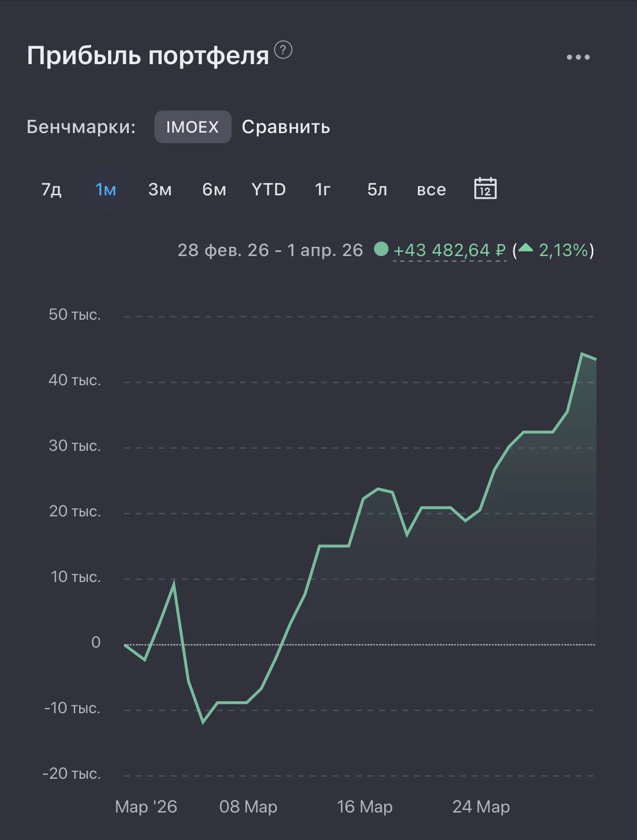Show the все (all time) period
The image size is (637, 840).
click(431, 190)
